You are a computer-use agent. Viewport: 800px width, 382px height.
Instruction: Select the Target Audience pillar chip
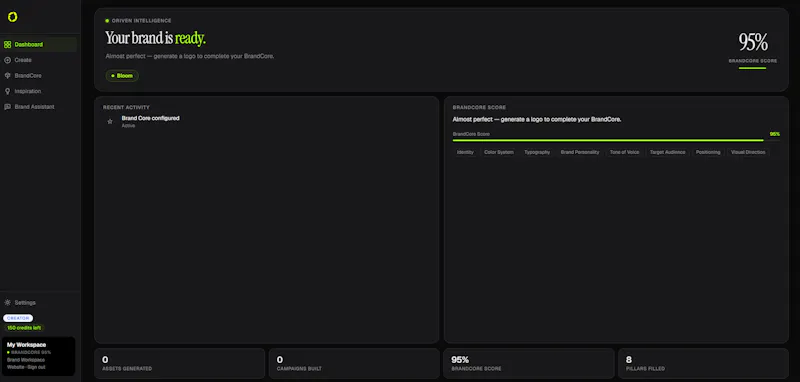click(x=668, y=152)
